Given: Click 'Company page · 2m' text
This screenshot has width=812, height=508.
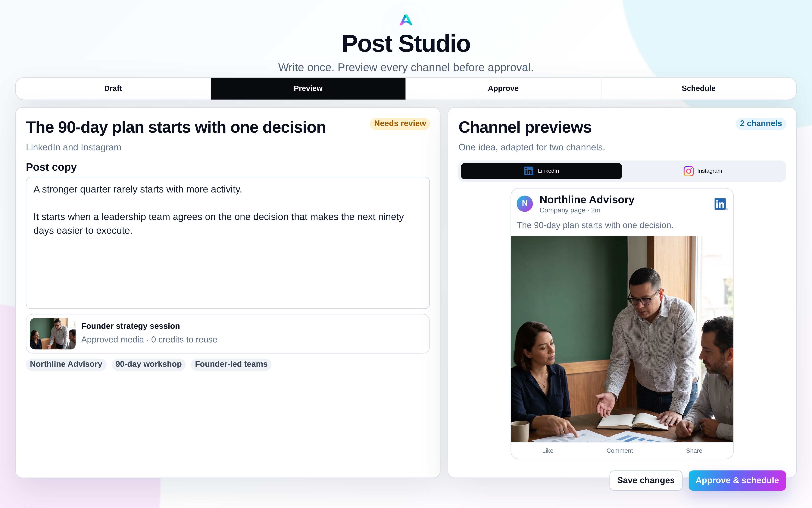Looking at the screenshot, I should [x=570, y=210].
